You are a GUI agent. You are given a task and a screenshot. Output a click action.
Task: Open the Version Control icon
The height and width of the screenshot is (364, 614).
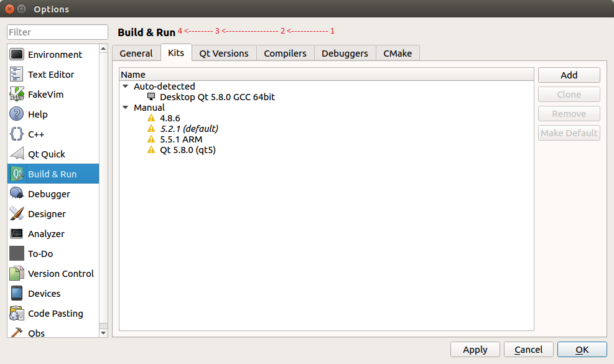point(17,274)
